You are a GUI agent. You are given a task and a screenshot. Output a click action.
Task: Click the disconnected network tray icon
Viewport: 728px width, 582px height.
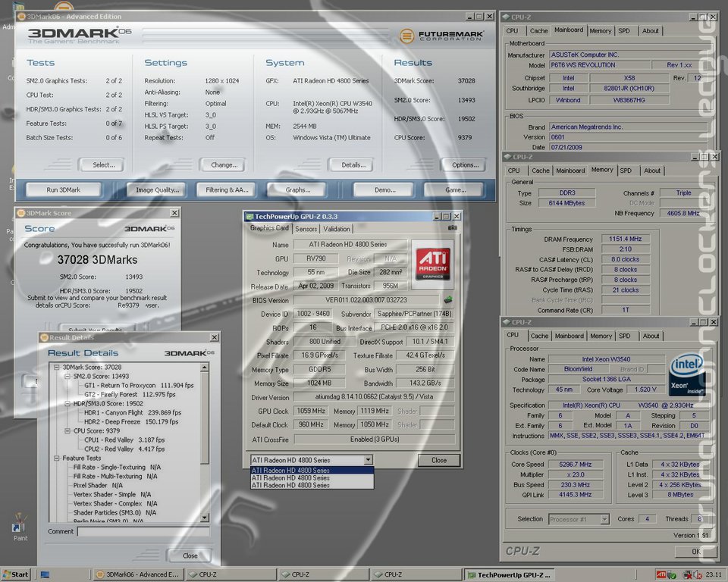point(687,574)
